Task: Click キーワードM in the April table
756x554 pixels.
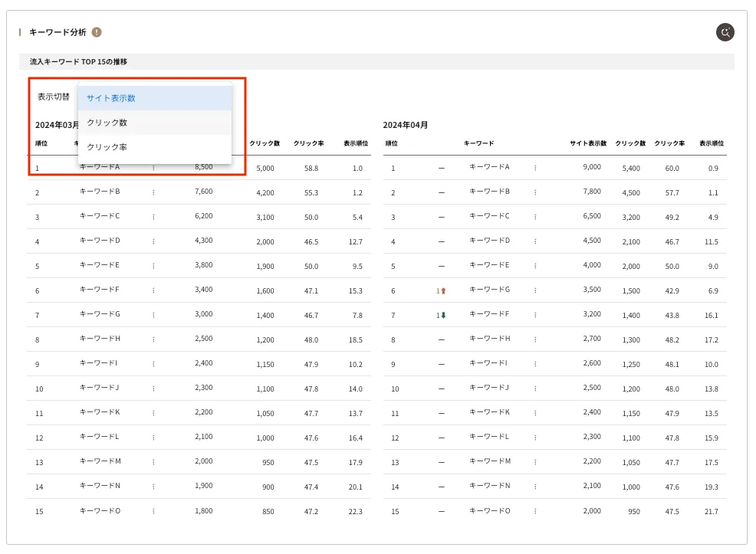Action: point(490,461)
